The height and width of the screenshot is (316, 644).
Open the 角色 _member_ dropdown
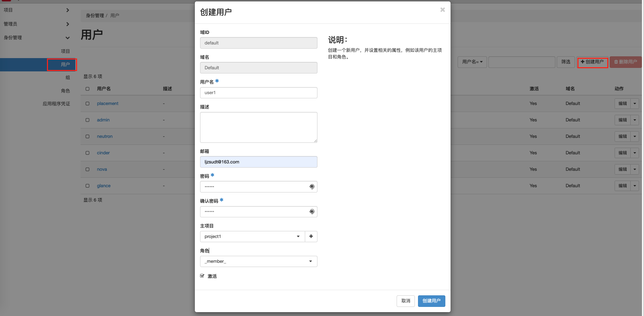click(x=259, y=261)
